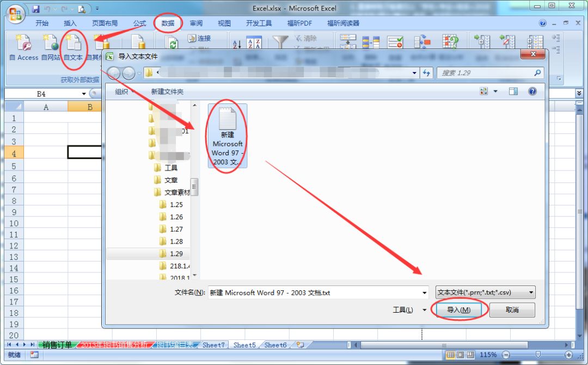
Task: Open the 开发工具 ribbon tab
Action: (259, 23)
